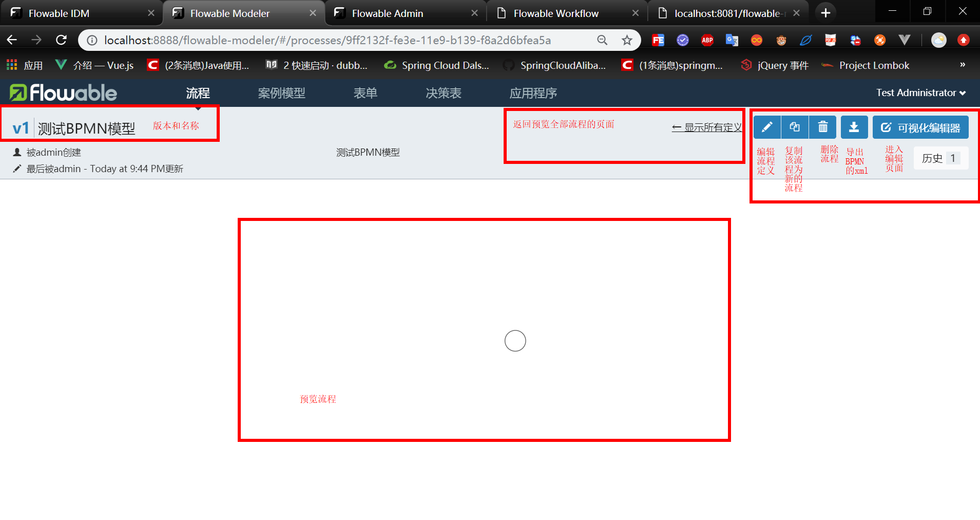Expand the Test Administrator dropdown

click(921, 92)
